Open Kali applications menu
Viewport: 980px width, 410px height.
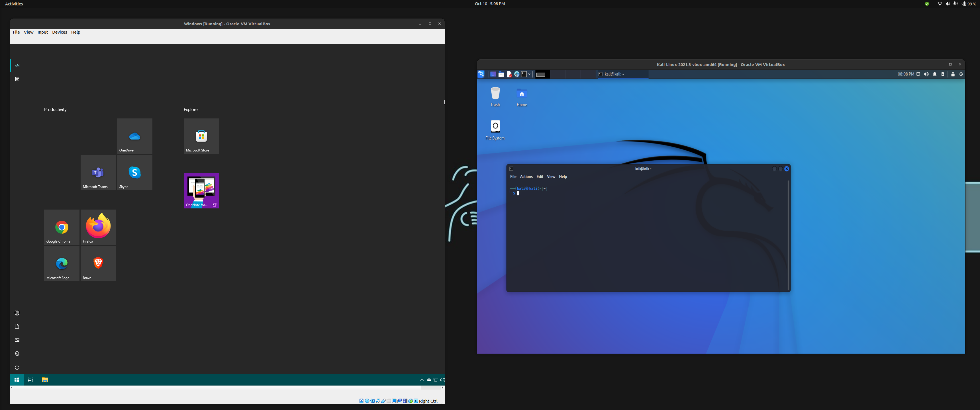tap(481, 74)
